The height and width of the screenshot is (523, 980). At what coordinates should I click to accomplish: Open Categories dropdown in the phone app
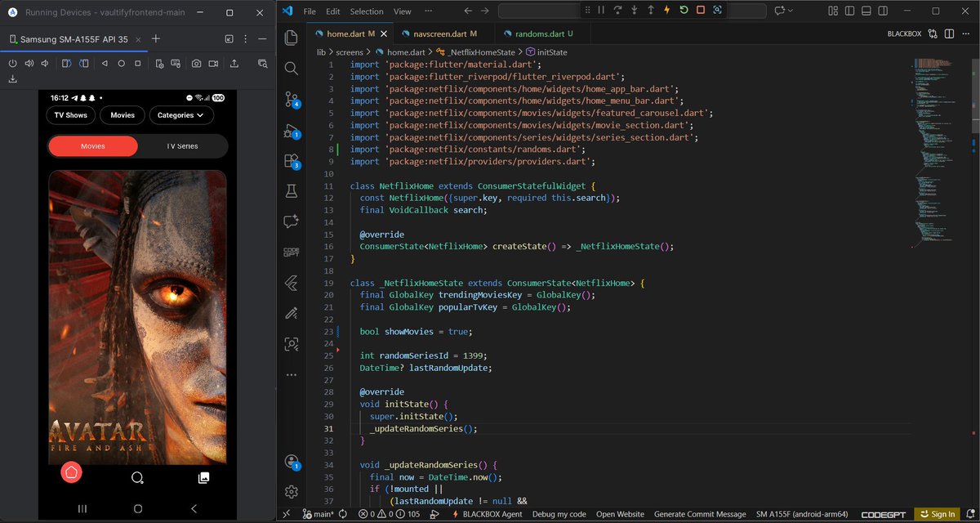[180, 115]
